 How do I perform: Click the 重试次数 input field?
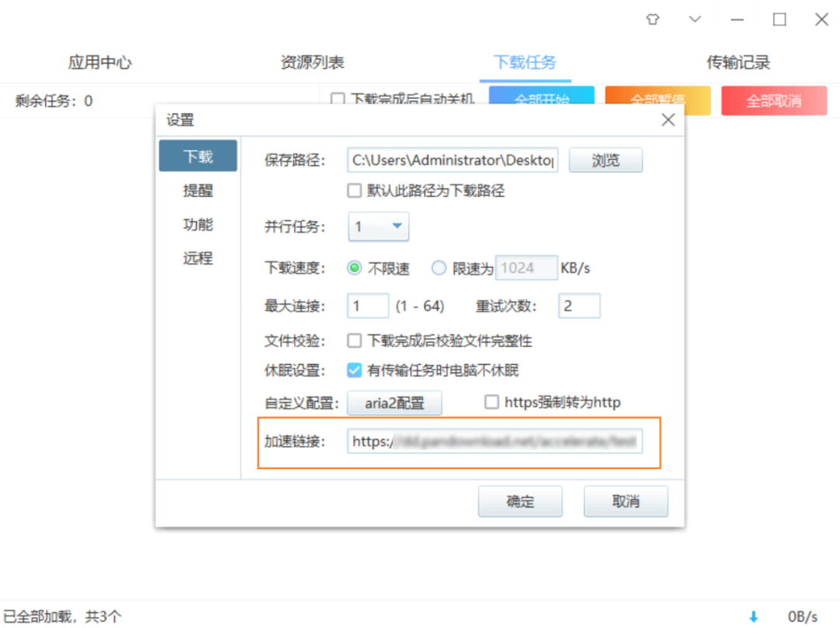(x=579, y=306)
